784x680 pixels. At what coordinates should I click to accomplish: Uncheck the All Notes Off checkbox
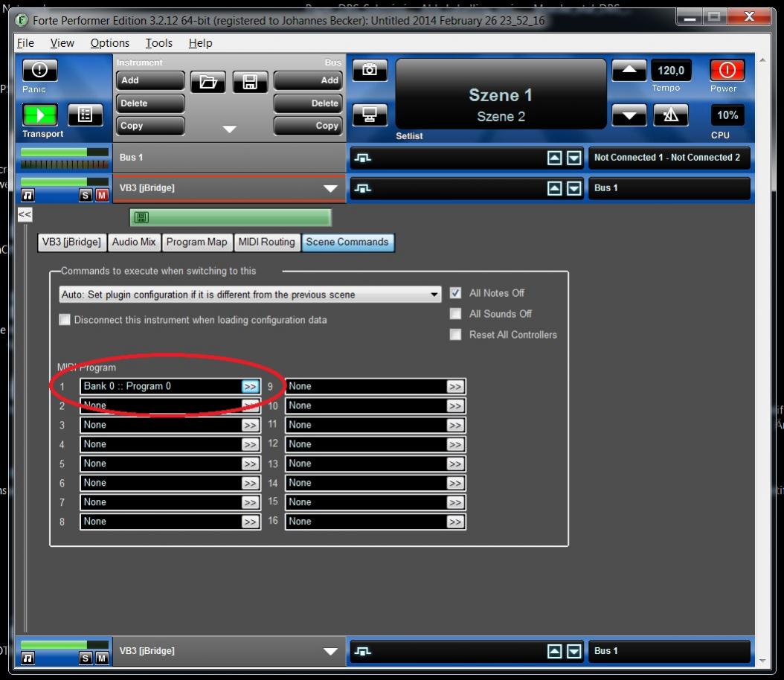click(x=455, y=293)
